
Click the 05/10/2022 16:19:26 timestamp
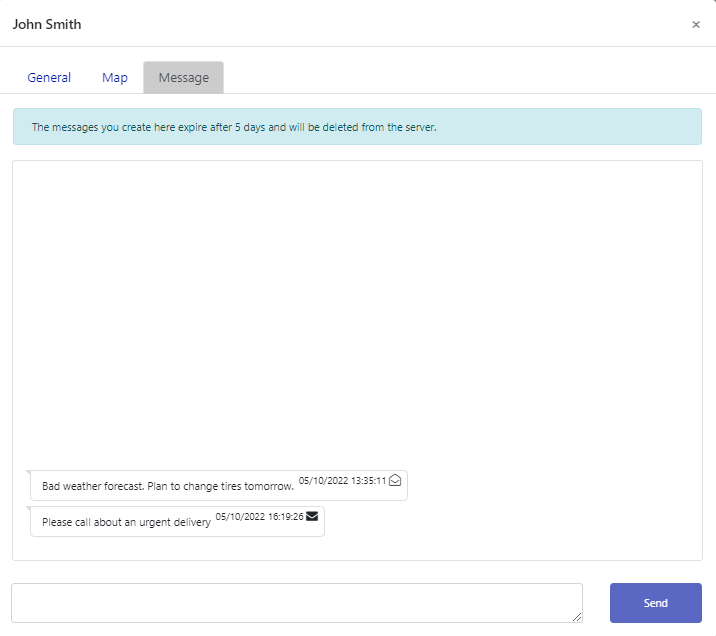259,516
